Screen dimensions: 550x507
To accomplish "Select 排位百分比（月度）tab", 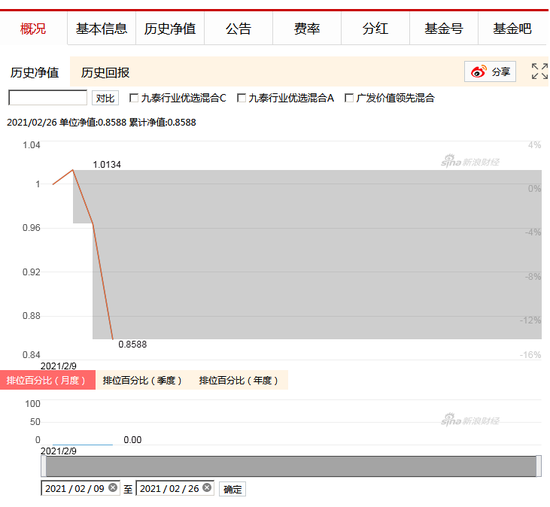I will click(47, 380).
